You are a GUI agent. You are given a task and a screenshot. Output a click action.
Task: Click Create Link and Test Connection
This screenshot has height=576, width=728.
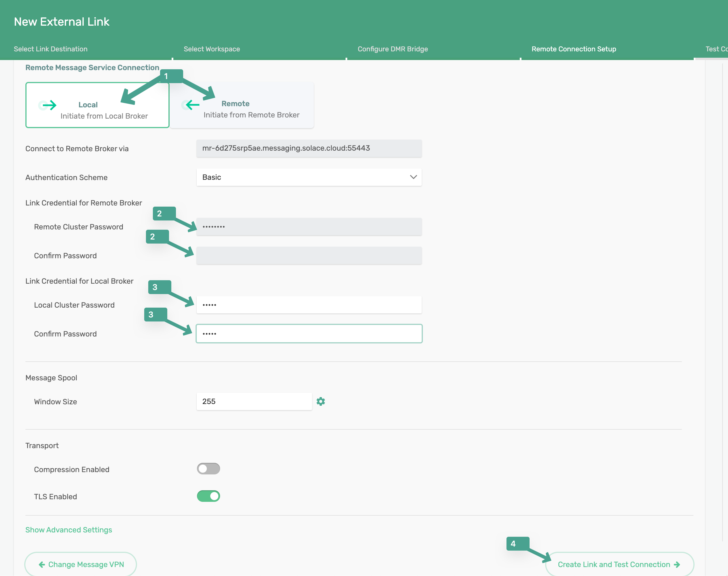tap(618, 564)
